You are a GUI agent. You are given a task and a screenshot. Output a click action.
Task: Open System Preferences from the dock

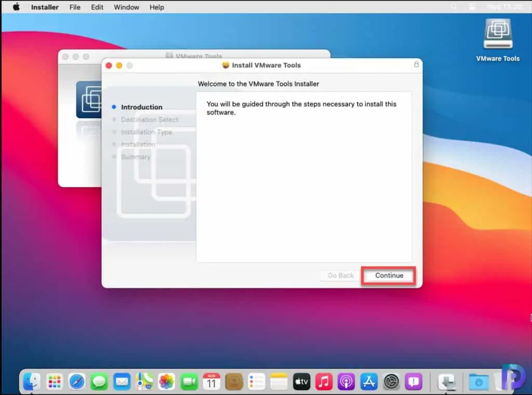[391, 382]
